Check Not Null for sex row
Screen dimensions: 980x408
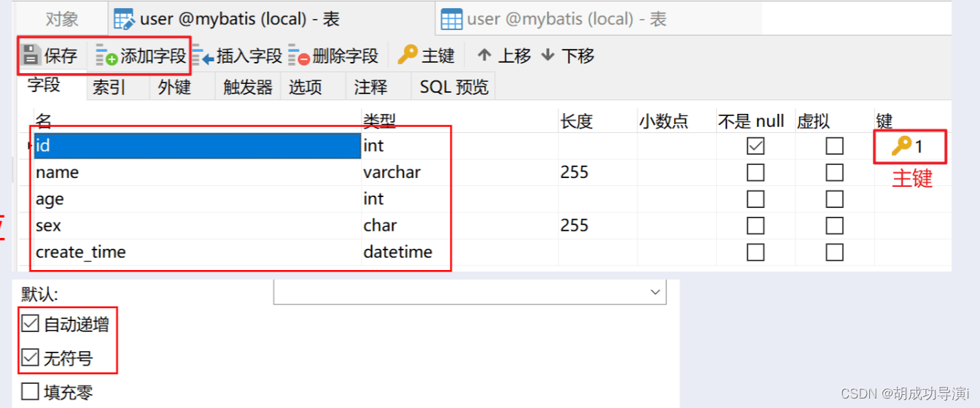[x=756, y=226]
